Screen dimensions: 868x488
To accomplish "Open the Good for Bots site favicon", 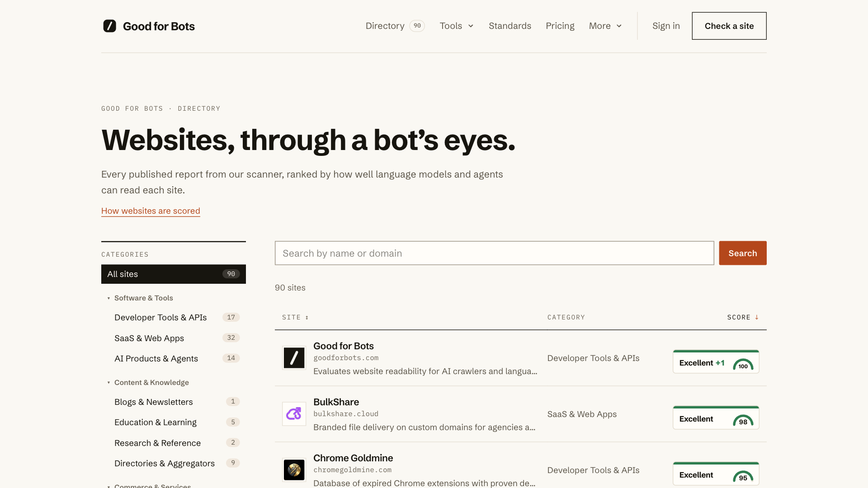I will [x=294, y=358].
